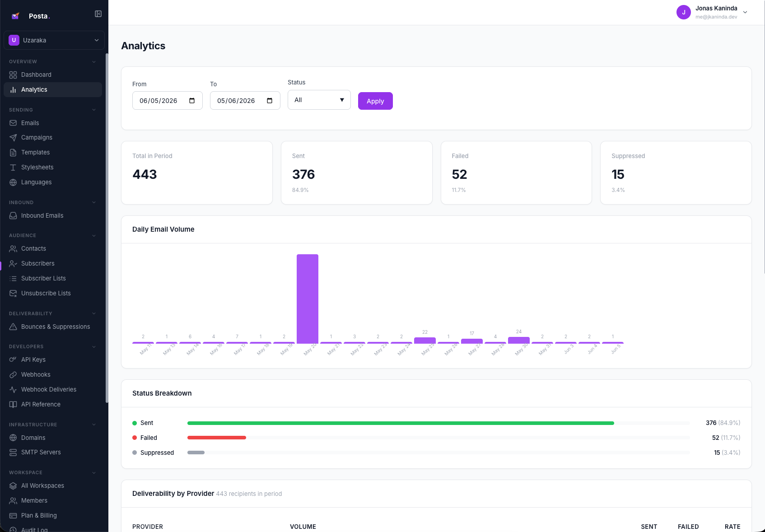Go to Dashboard page
Screen dimensions: 765x532
(x=53, y=75)
